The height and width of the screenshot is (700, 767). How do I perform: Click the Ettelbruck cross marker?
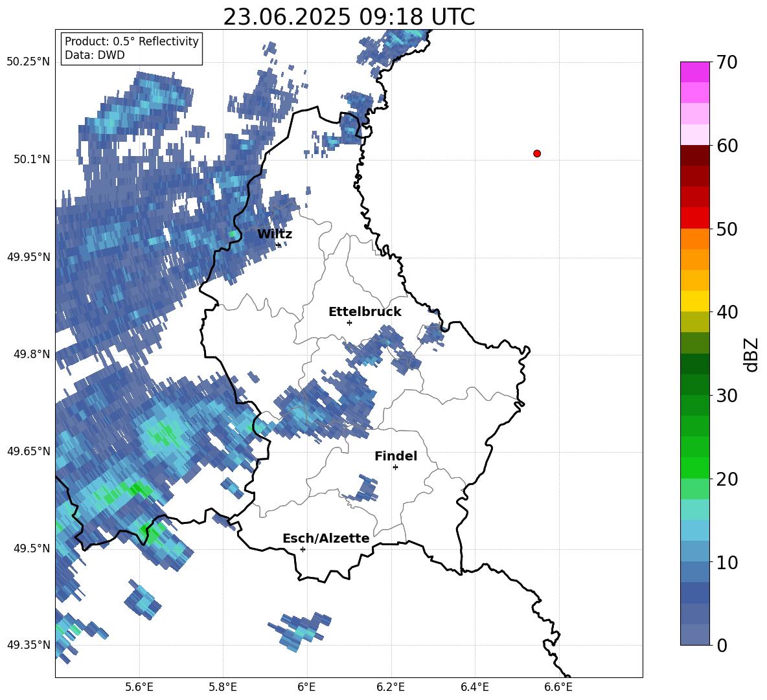(349, 322)
